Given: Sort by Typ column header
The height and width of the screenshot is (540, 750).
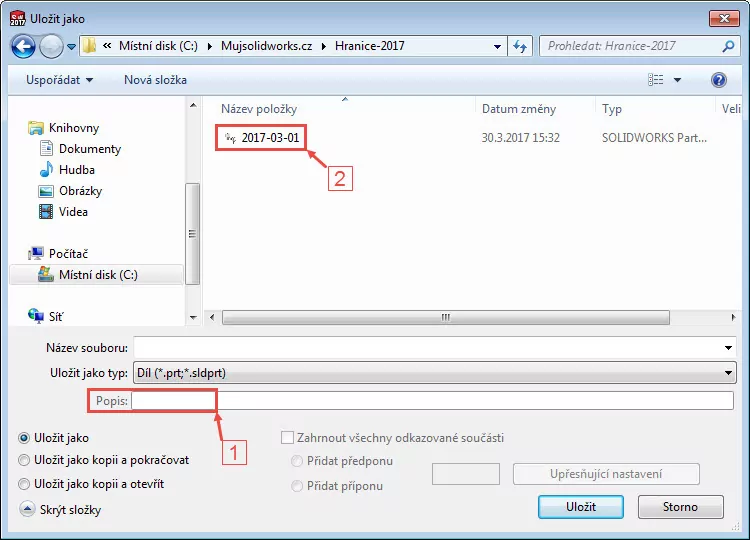Looking at the screenshot, I should 612,109.
